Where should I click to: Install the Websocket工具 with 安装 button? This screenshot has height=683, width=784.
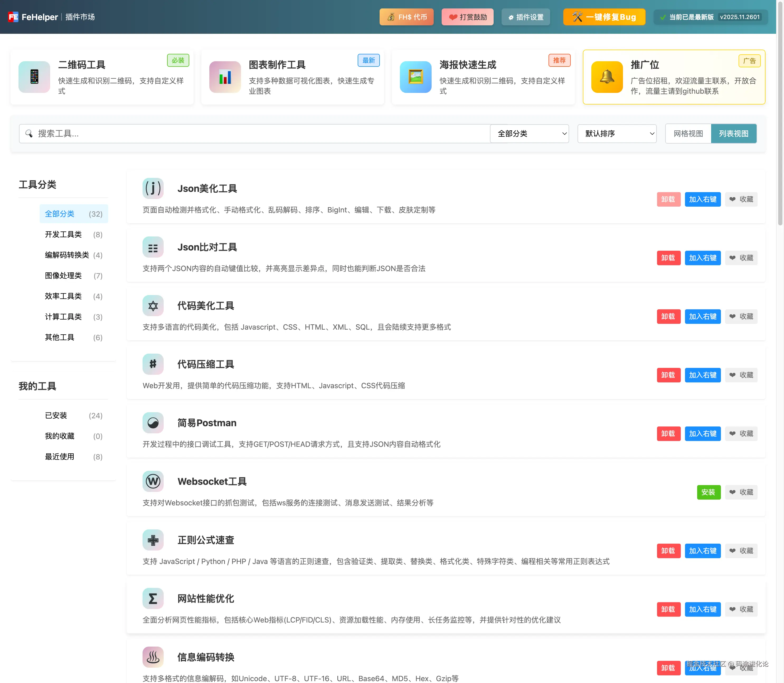coord(708,492)
